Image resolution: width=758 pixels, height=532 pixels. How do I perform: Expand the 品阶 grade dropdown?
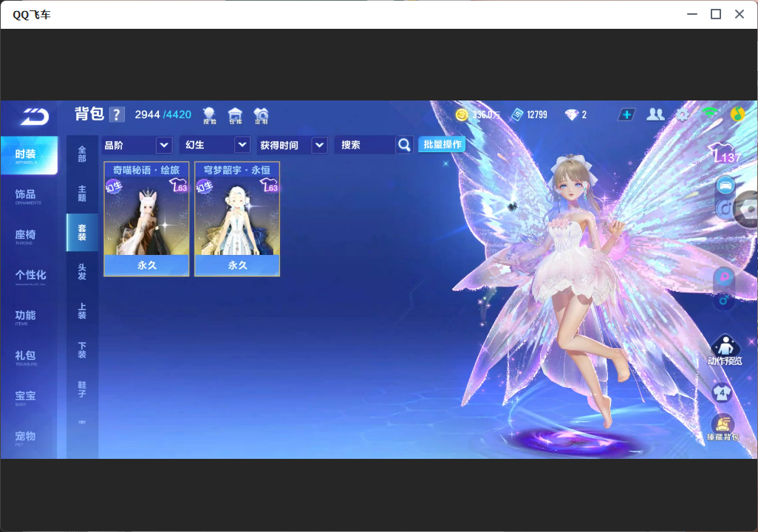(164, 145)
